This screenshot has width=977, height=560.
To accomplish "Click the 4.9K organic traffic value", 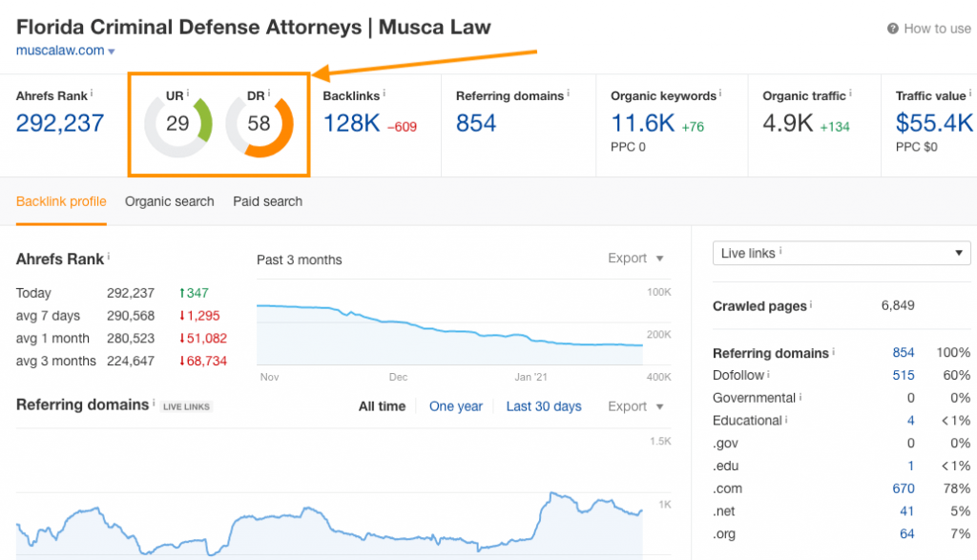I will click(787, 123).
